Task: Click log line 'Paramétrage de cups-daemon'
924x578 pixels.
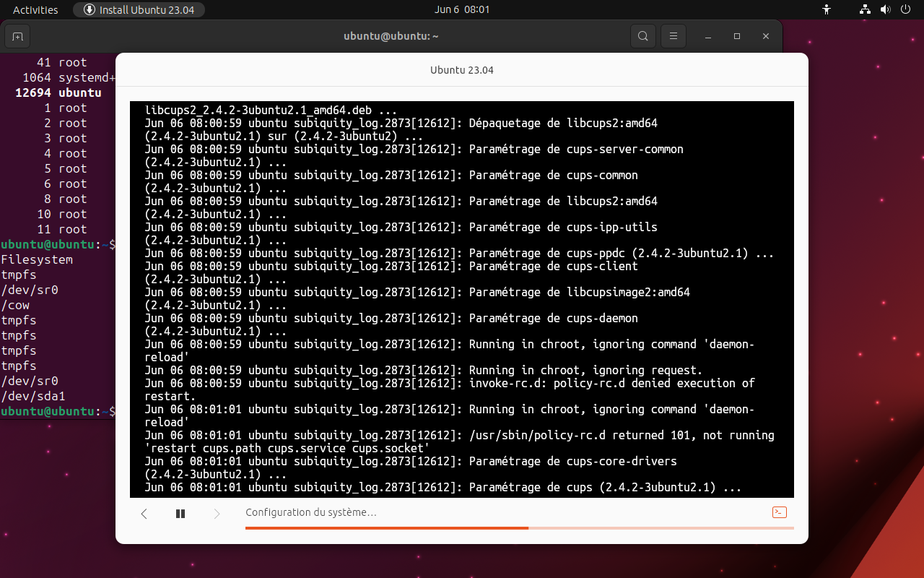Action: 554,318
